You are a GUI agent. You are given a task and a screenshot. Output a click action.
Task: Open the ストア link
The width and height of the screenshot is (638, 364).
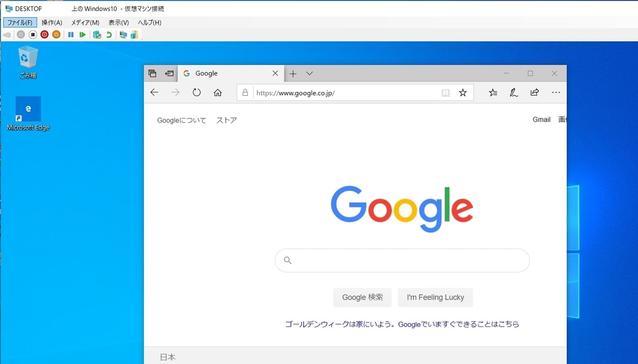tap(226, 120)
